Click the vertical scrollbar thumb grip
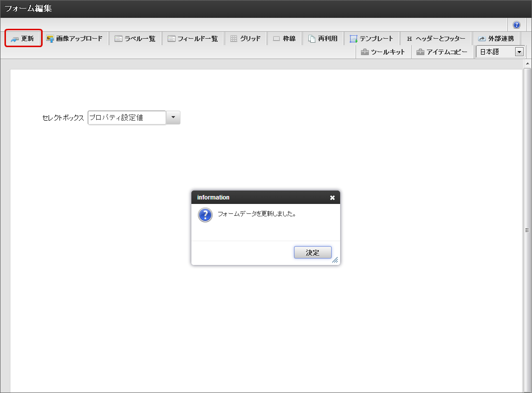This screenshot has height=393, width=532. point(527,230)
